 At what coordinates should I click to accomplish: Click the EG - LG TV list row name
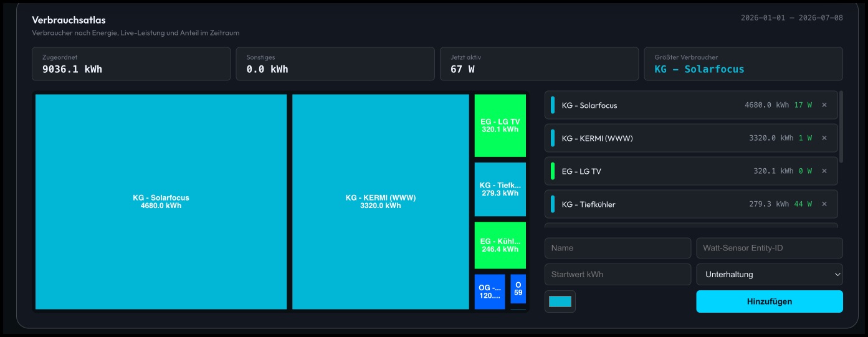click(581, 171)
